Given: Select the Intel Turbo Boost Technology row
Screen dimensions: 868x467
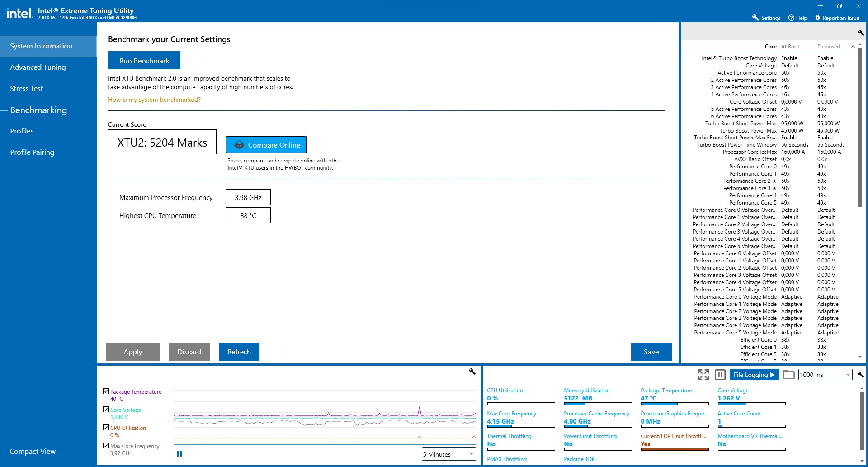Looking at the screenshot, I should click(770, 58).
